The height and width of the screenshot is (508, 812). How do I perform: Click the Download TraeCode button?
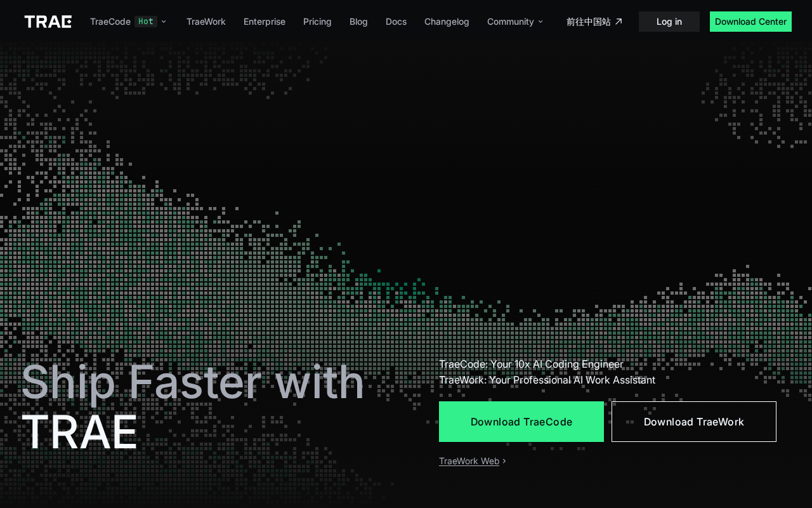(x=521, y=422)
